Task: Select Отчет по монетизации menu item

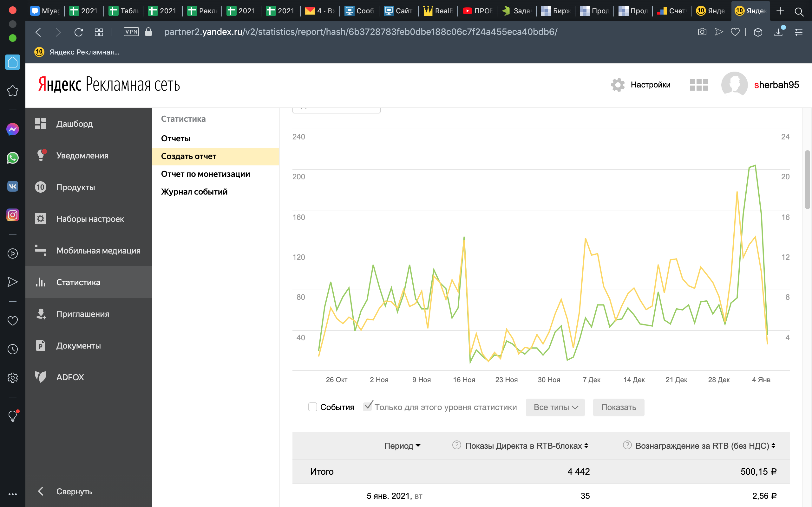Action: point(205,174)
